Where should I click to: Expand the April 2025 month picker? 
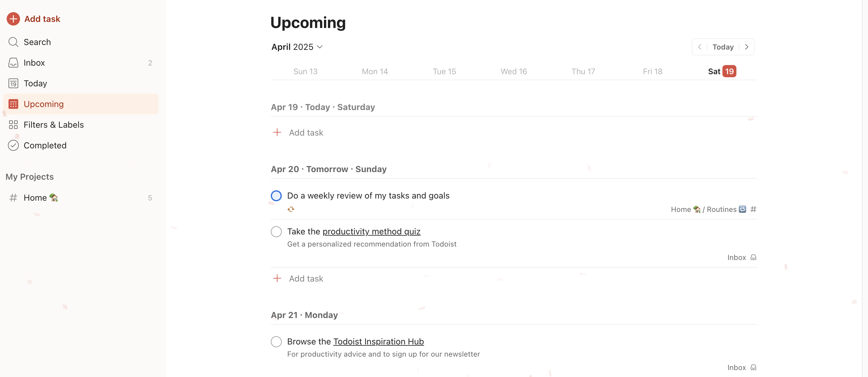(297, 47)
